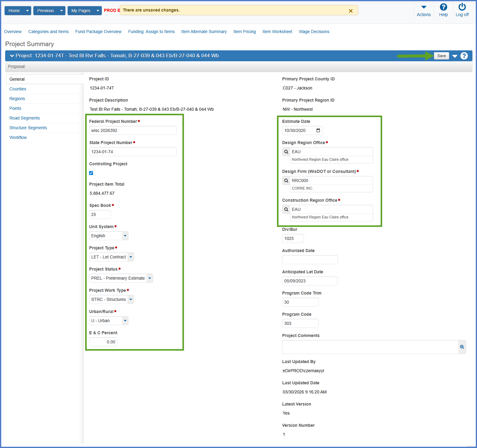Click the magnifier icon in Project Comments box
The width and height of the screenshot is (477, 448).
tap(462, 347)
